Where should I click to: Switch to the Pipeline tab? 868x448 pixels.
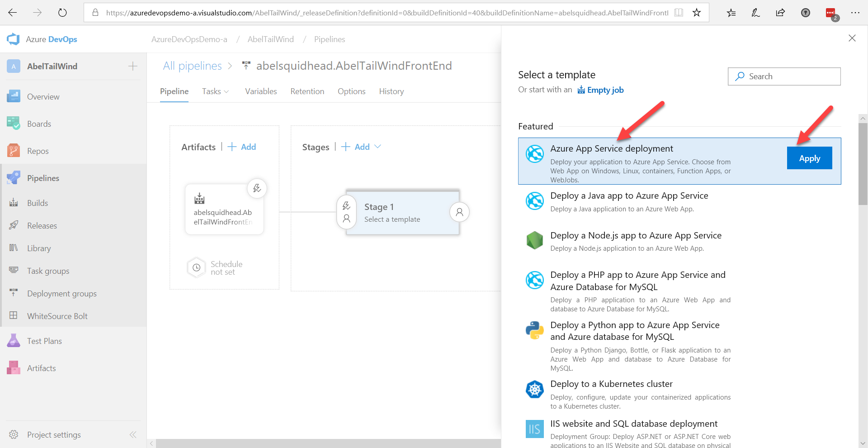pos(174,91)
